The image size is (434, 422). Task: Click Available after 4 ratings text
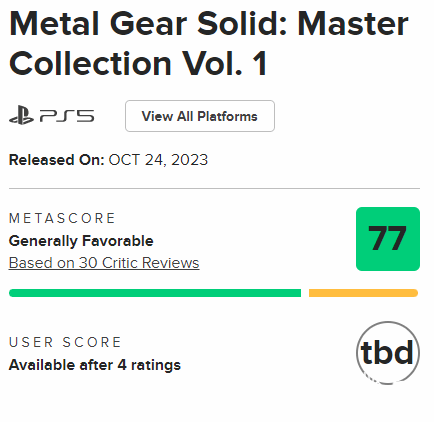95,365
